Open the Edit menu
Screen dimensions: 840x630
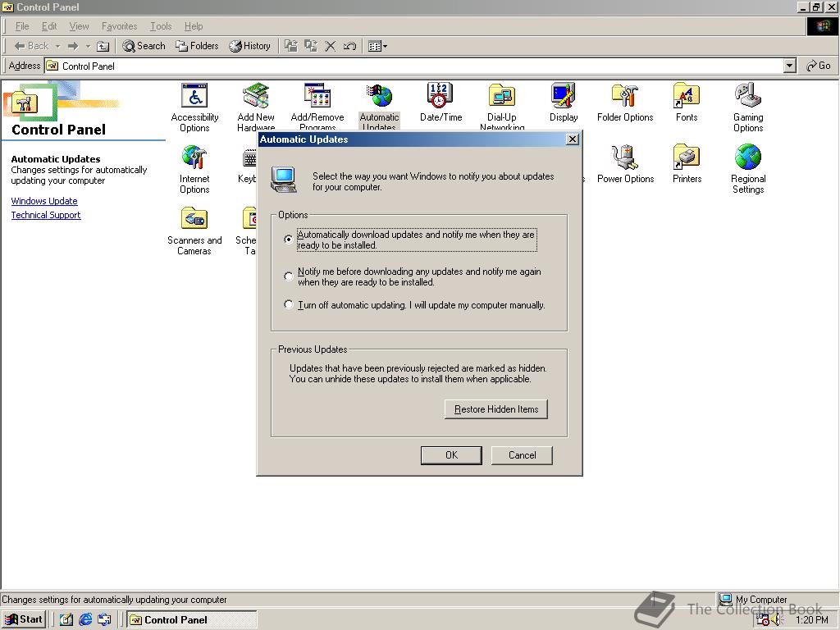click(x=49, y=26)
